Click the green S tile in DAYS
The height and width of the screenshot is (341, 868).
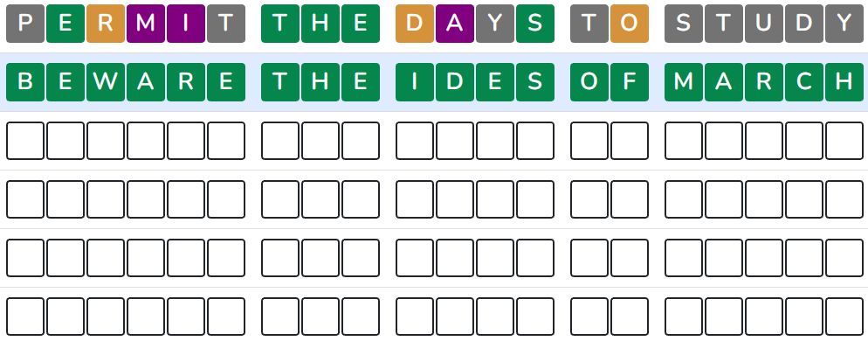pos(535,24)
